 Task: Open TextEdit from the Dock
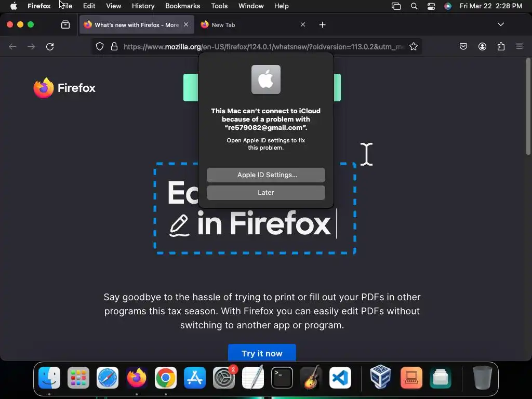tap(253, 377)
